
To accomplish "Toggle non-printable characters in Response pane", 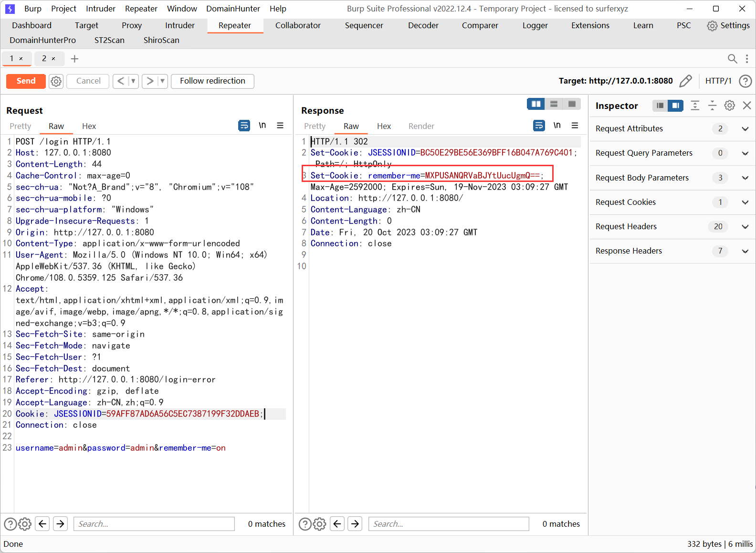I will pos(557,126).
